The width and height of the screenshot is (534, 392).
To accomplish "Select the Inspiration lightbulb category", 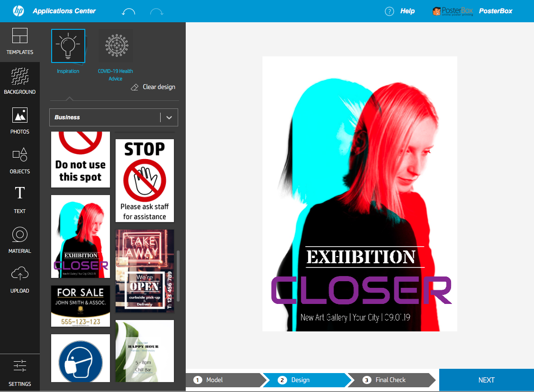I will coord(68,46).
